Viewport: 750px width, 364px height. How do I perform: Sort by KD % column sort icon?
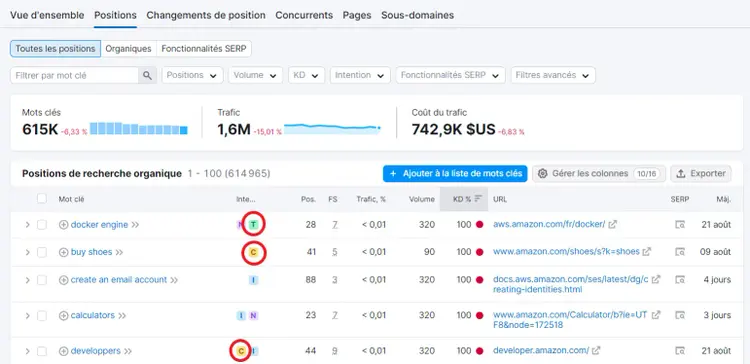[478, 199]
